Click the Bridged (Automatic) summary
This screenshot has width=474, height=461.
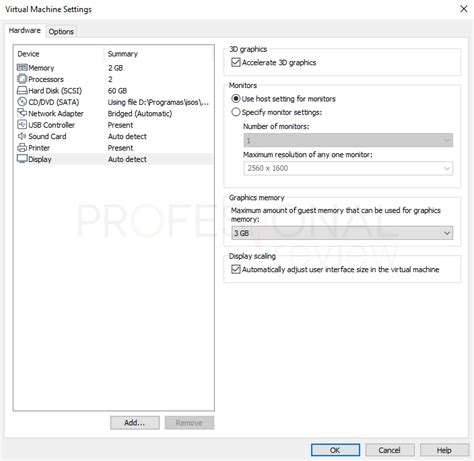(140, 114)
